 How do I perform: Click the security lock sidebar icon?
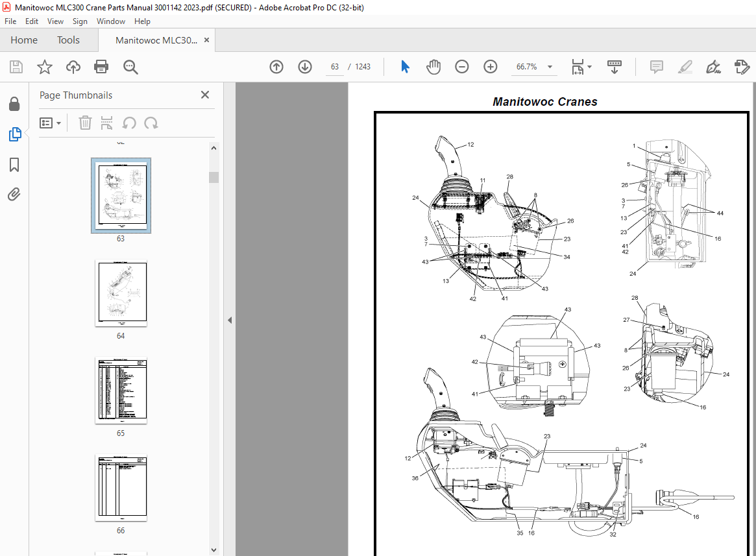(14, 103)
